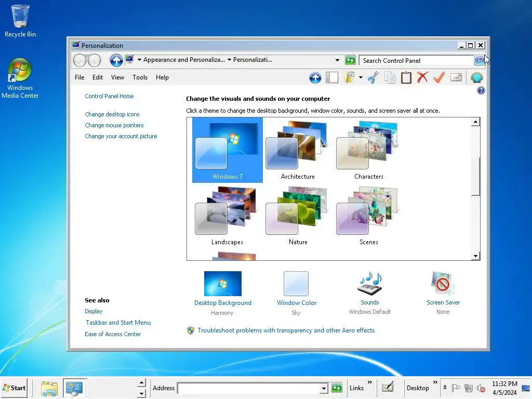This screenshot has width=532, height=399.
Task: Open the Edit menu
Action: [97, 77]
